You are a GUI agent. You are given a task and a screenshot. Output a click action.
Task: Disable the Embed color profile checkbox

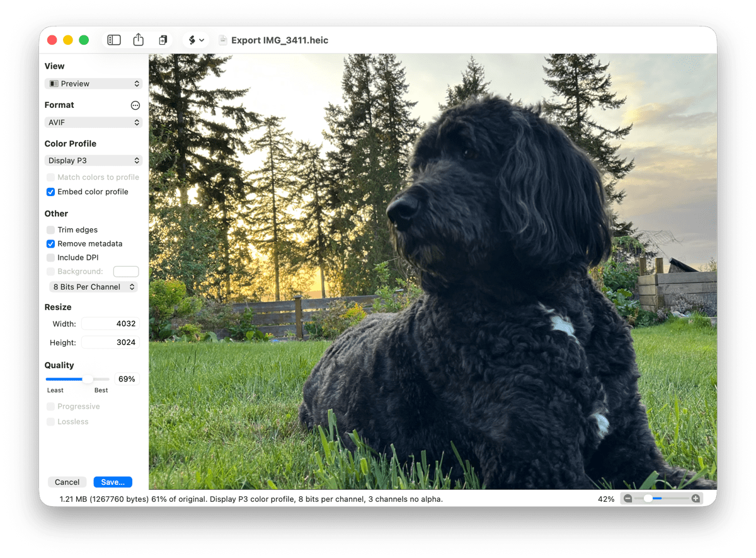coord(51,192)
